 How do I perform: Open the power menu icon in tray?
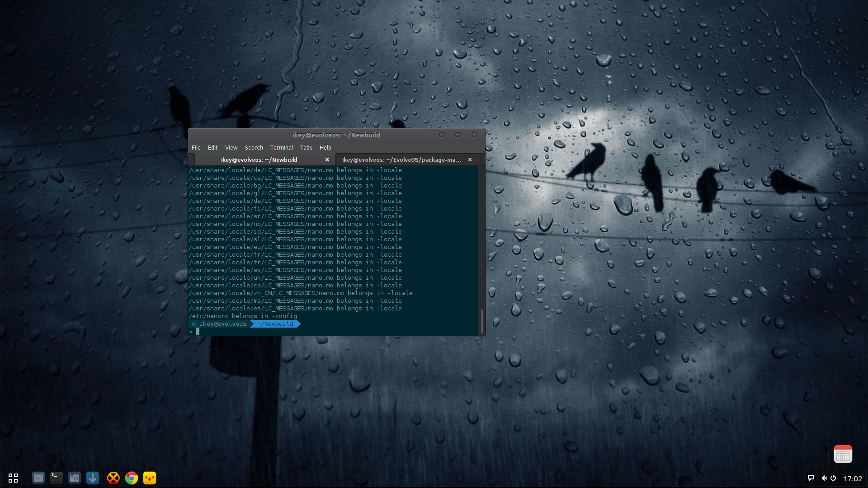(x=833, y=478)
